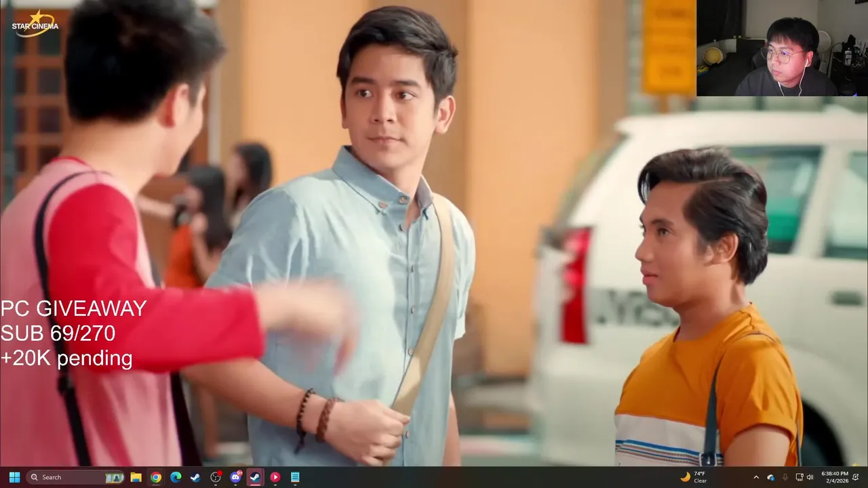This screenshot has width=868, height=488.
Task: Click the microphone tray icon
Action: coord(785,477)
